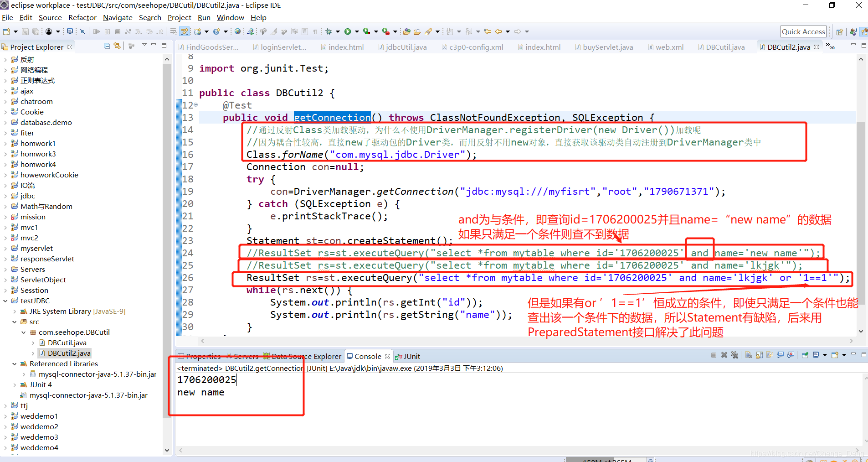Toggle Show Console on standard error change

[x=791, y=355]
